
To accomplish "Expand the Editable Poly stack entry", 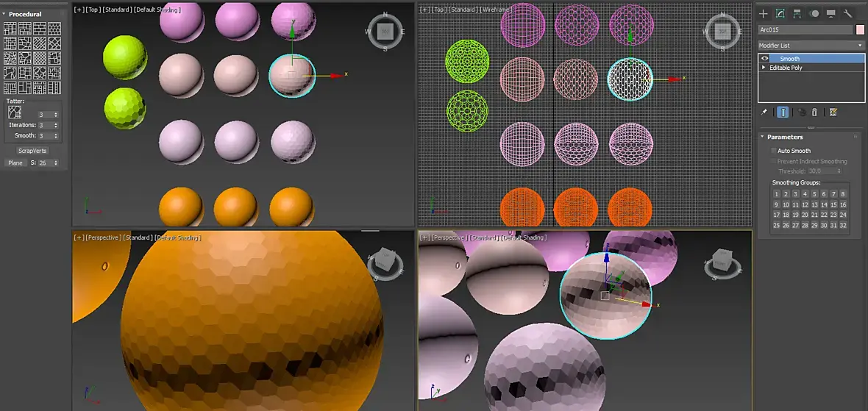I will (x=764, y=68).
